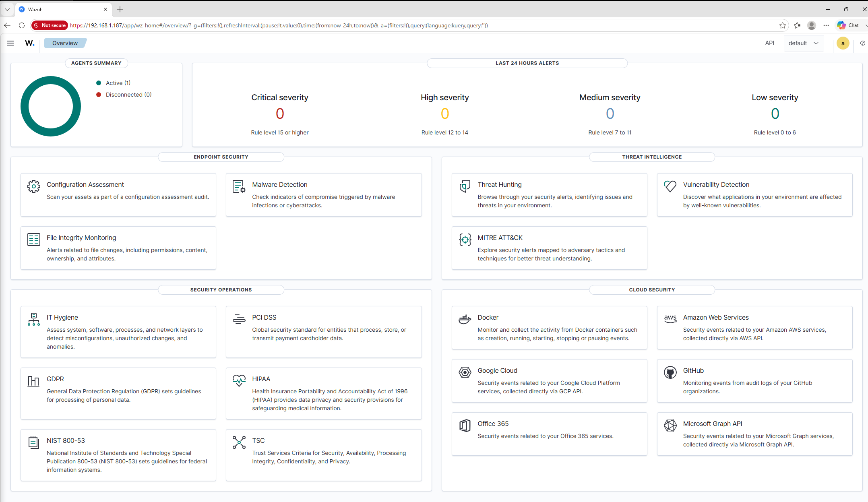Viewport: 868px width, 502px height.
Task: Go back using the browser back arrow
Action: pyautogui.click(x=7, y=25)
